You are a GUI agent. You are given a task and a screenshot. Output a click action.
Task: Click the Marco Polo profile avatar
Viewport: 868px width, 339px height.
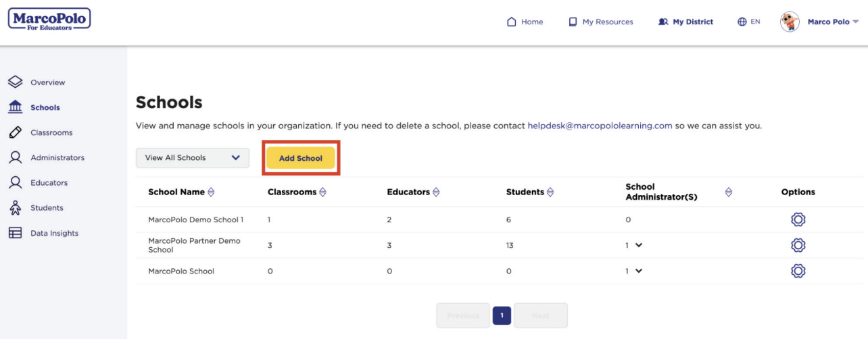pyautogui.click(x=790, y=22)
